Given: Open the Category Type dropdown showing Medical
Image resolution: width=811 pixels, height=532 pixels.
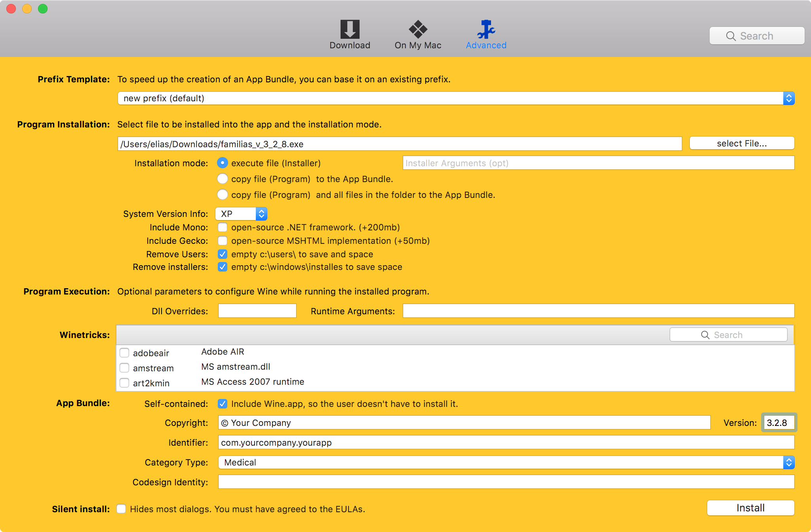Looking at the screenshot, I should (788, 462).
